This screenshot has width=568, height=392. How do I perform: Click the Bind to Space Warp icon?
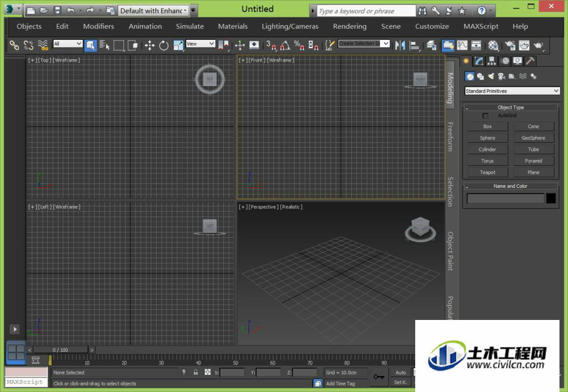[43, 45]
